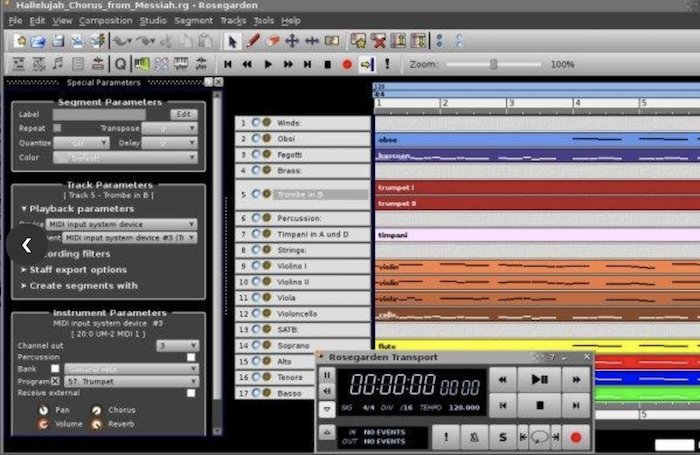The width and height of the screenshot is (700, 455).
Task: Toggle the Repeat checkbox in Segment Parameters
Action: (57, 128)
